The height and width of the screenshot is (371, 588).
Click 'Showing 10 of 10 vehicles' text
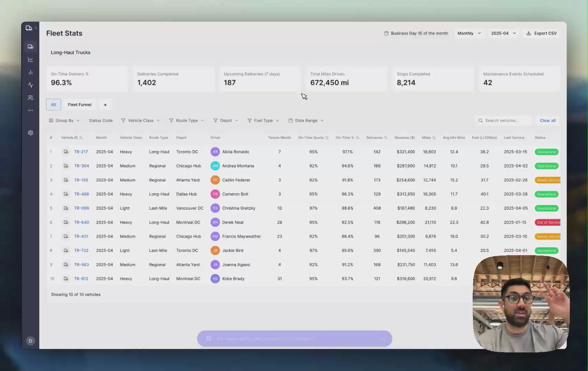tap(76, 294)
